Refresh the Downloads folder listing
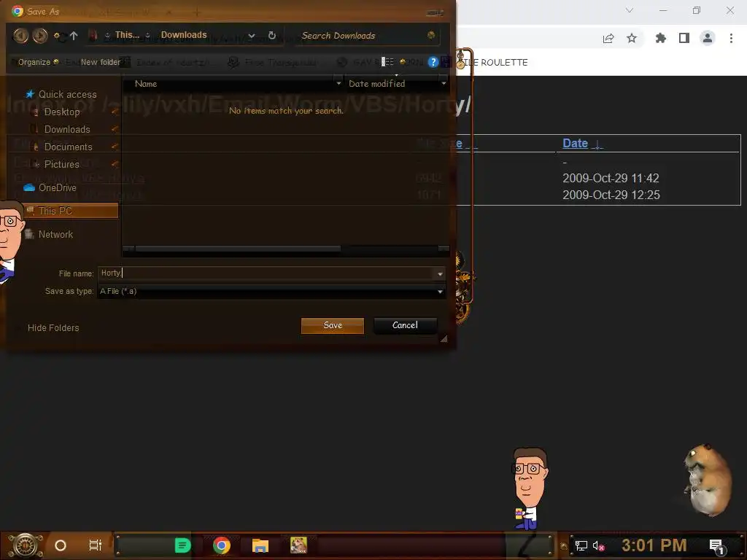The height and width of the screenshot is (560, 747). 272,35
